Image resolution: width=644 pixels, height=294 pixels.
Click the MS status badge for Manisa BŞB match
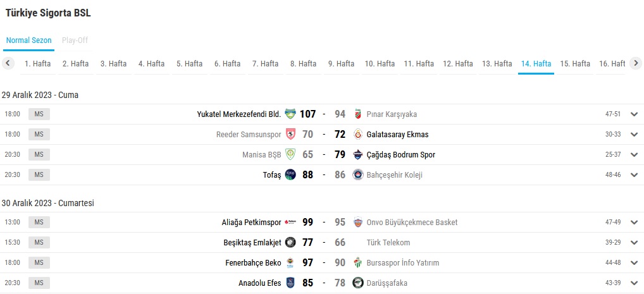click(x=39, y=155)
